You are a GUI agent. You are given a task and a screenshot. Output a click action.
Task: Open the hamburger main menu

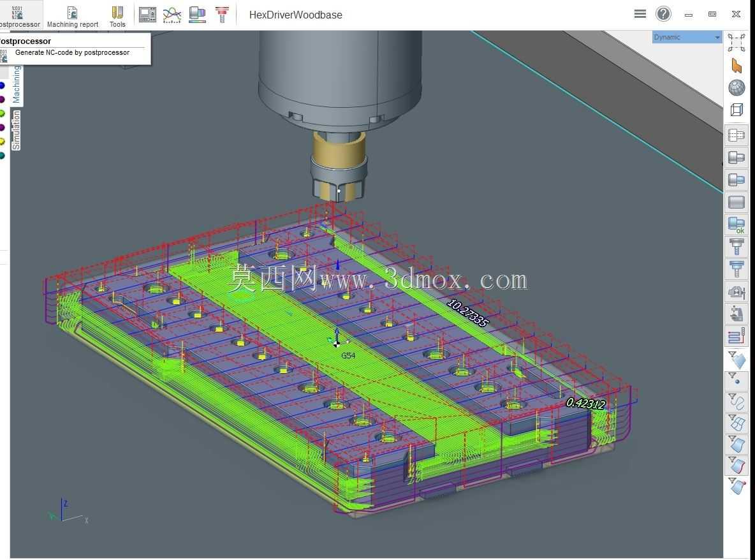pos(640,14)
